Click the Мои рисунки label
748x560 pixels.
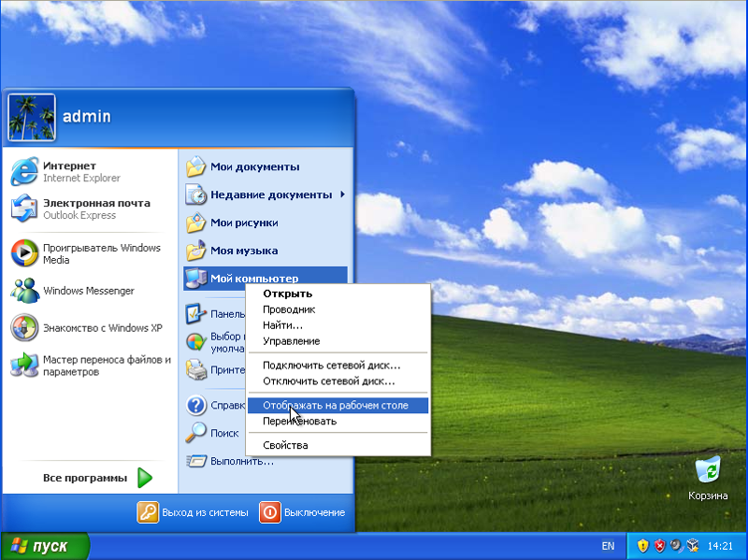pyautogui.click(x=244, y=223)
